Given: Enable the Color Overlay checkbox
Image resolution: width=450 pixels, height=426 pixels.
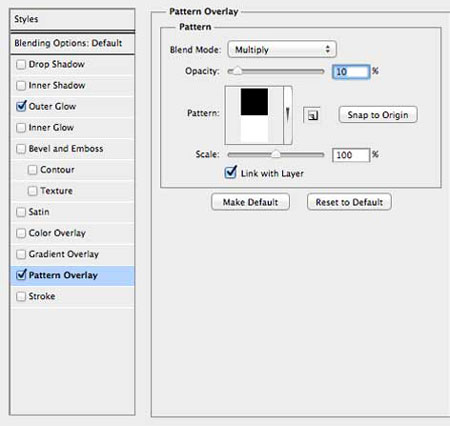Looking at the screenshot, I should click(x=21, y=233).
